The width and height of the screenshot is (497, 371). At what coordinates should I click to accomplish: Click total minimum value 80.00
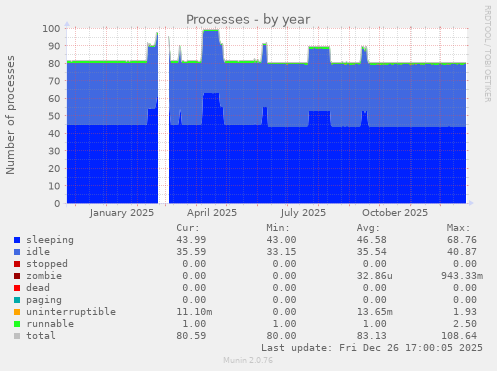[x=281, y=336]
